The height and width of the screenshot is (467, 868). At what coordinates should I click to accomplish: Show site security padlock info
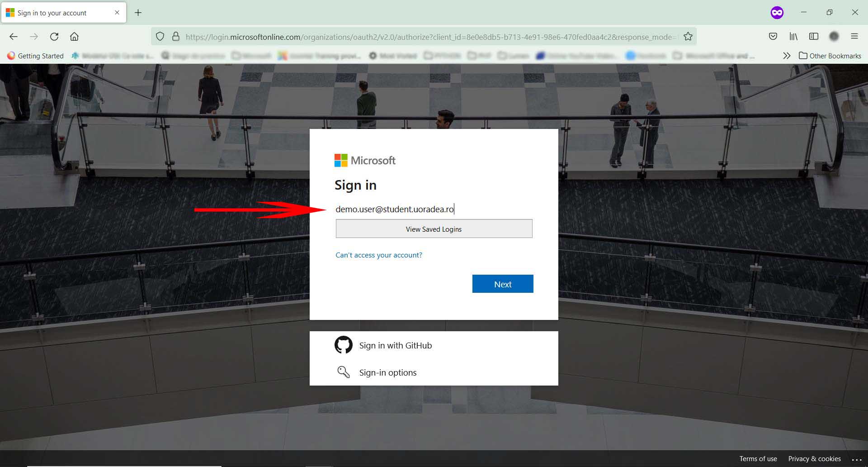[176, 37]
